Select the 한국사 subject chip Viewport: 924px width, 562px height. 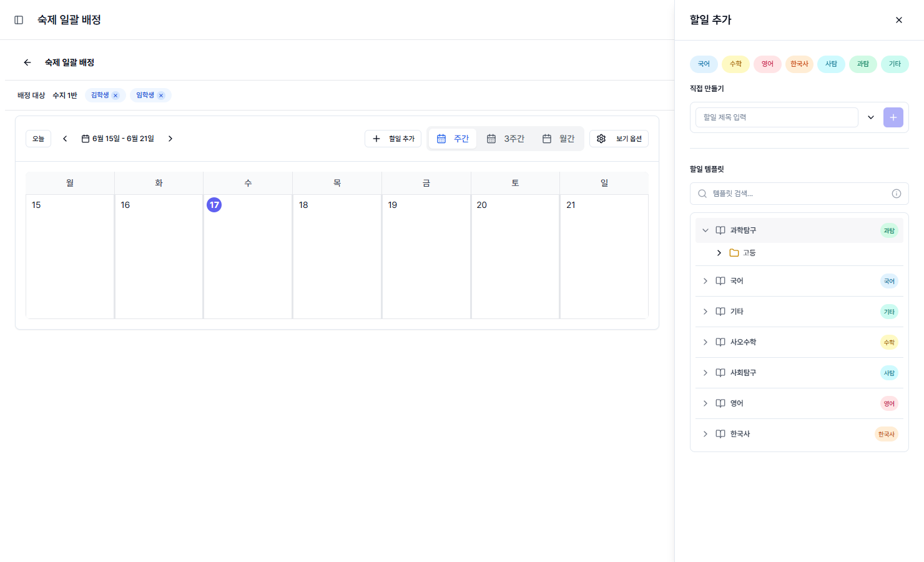[x=799, y=64]
